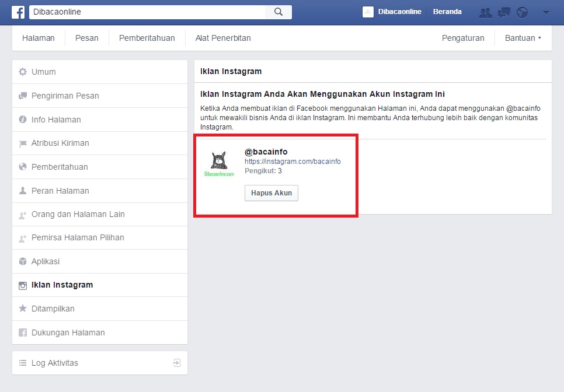Click the Instagram camera icon in sidebar
The width and height of the screenshot is (564, 392).
click(23, 285)
